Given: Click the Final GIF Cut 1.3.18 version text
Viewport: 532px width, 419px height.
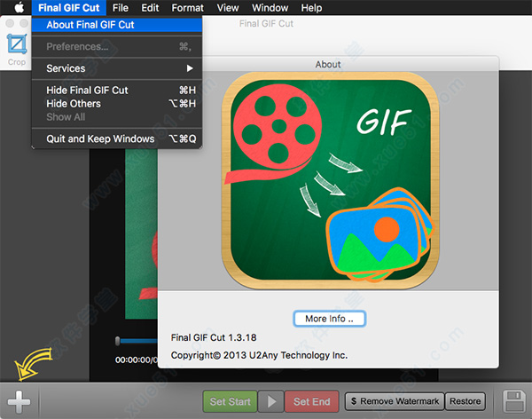Looking at the screenshot, I should tap(214, 337).
